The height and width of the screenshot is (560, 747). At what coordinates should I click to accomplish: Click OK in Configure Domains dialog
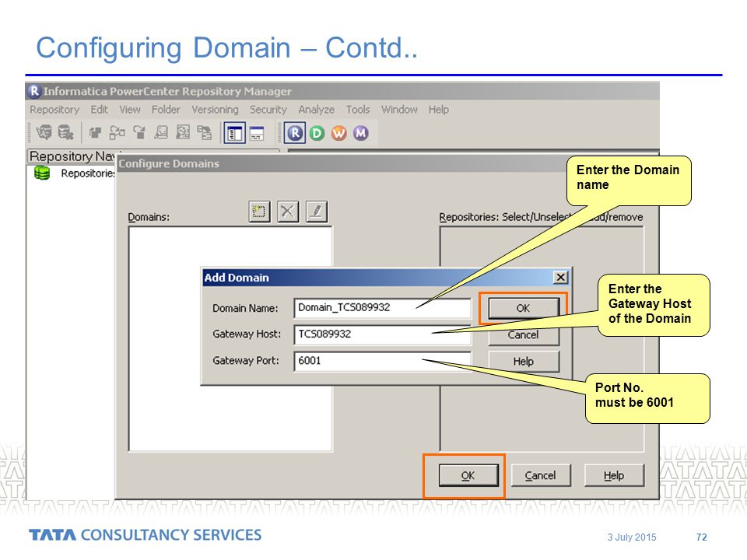(x=468, y=475)
